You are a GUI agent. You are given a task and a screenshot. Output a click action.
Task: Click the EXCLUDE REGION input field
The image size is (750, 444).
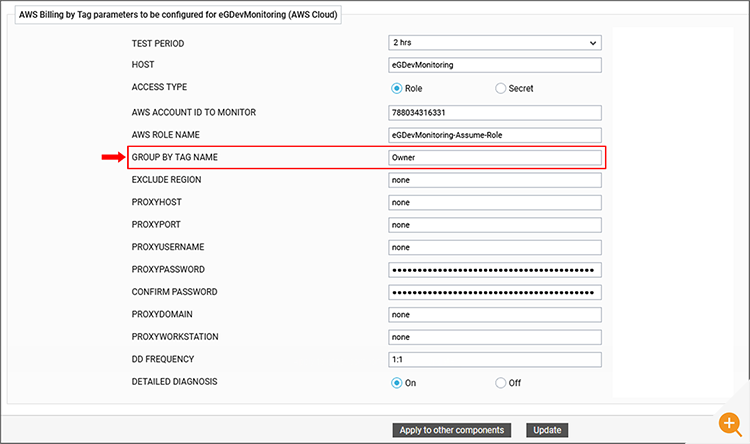pyautogui.click(x=495, y=180)
